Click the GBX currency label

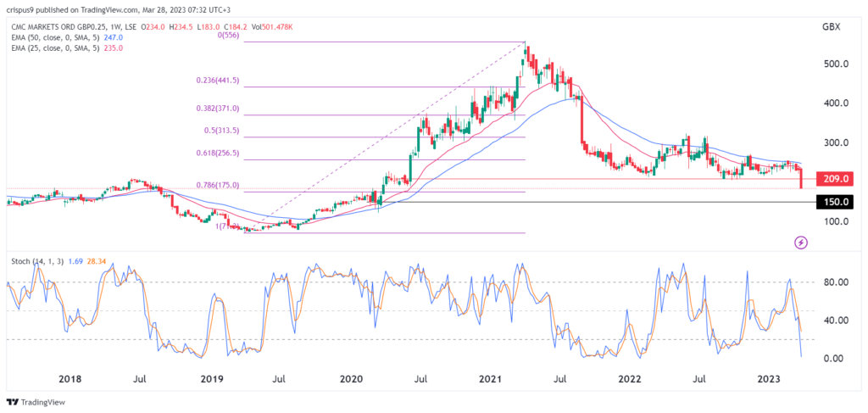[x=832, y=28]
